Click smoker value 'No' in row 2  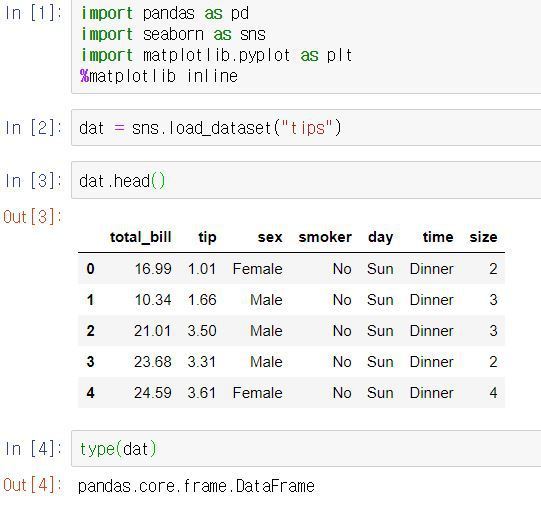click(x=342, y=331)
